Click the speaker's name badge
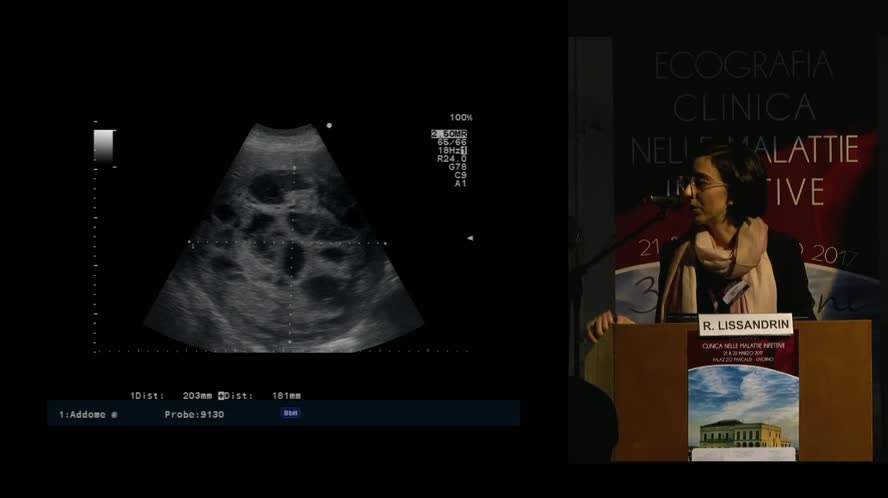Screen dimensions: 888x498 [734, 290]
